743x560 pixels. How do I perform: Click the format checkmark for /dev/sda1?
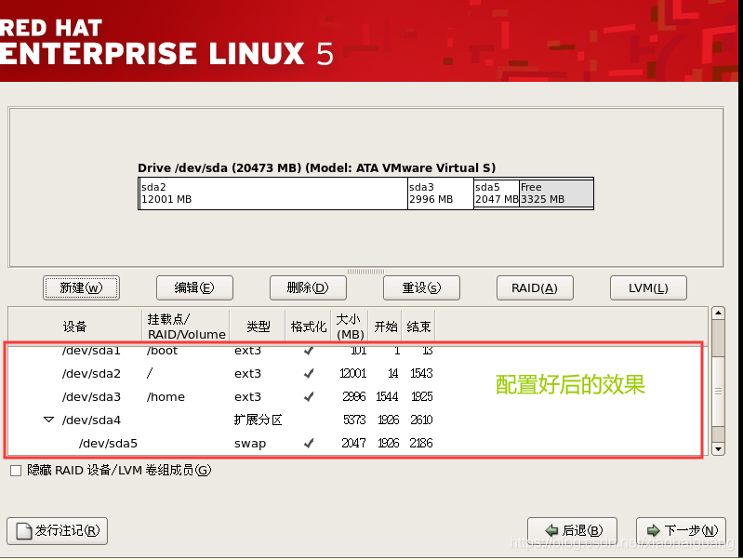coord(309,352)
